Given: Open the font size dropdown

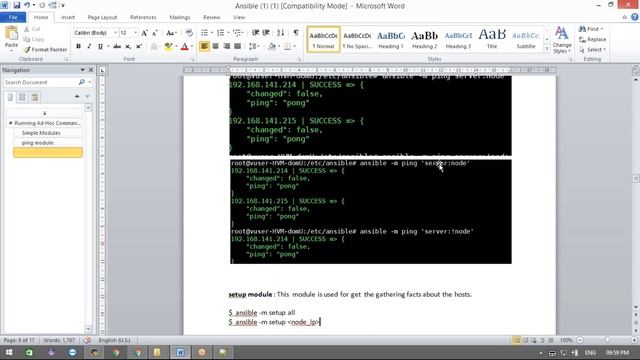Looking at the screenshot, I should [136, 33].
